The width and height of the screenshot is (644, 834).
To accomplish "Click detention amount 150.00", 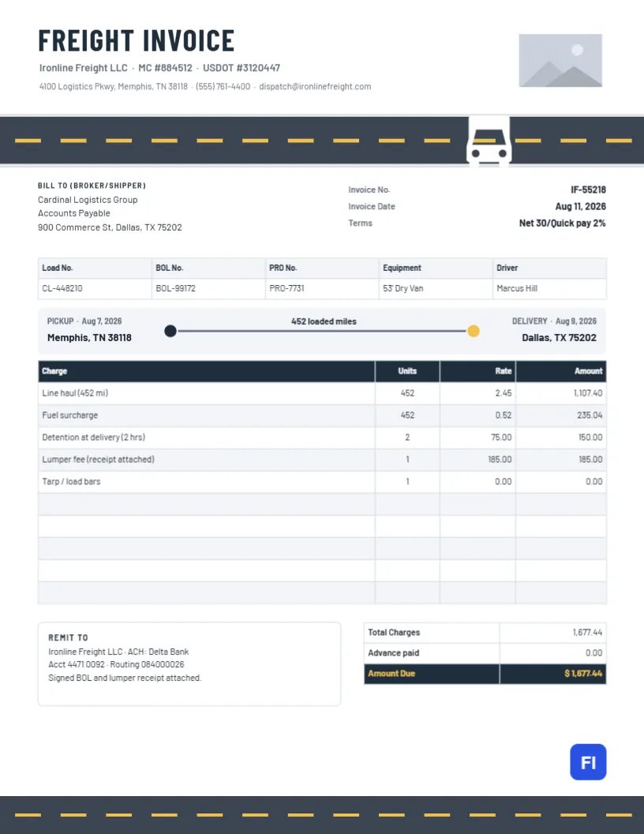I will 590,438.
